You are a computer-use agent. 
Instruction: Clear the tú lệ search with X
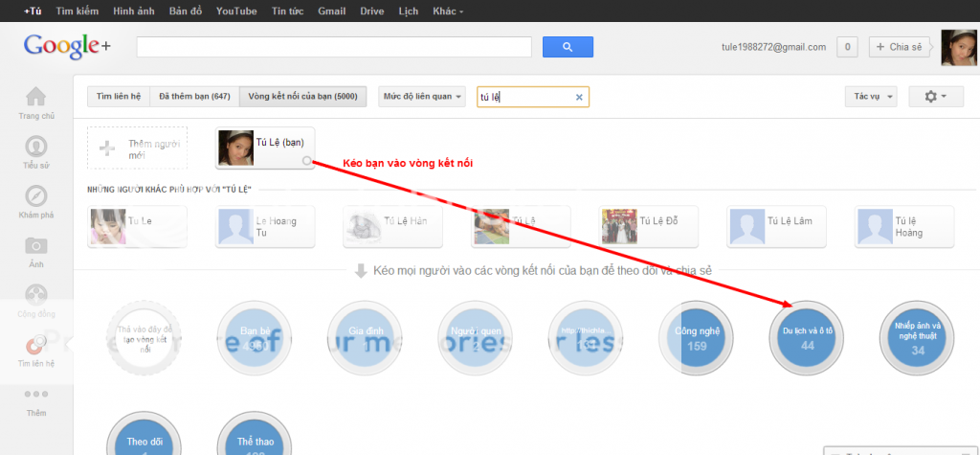(x=579, y=97)
